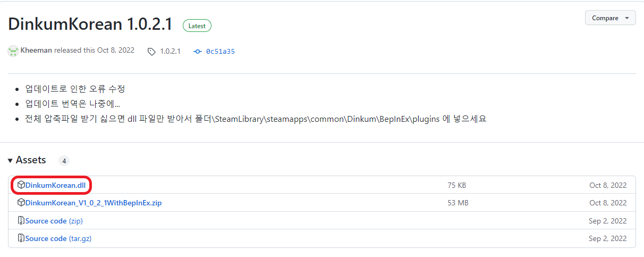Open the DinkumKorean 1.0.2.1 release title
The image size is (644, 257).
tap(90, 24)
